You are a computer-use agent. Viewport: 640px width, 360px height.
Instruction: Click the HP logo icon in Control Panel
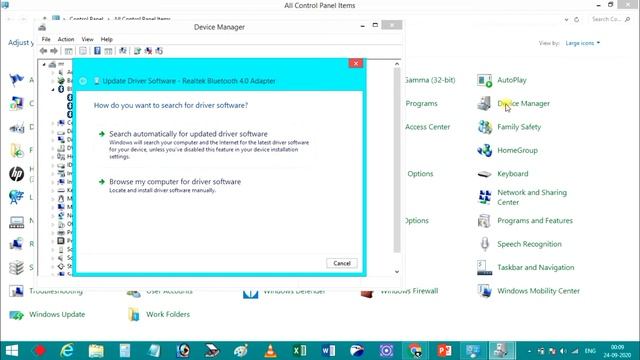16,174
